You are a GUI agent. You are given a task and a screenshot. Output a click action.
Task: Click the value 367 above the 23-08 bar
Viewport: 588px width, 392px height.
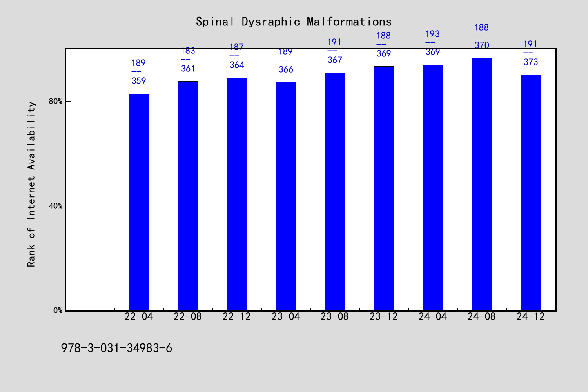point(335,60)
